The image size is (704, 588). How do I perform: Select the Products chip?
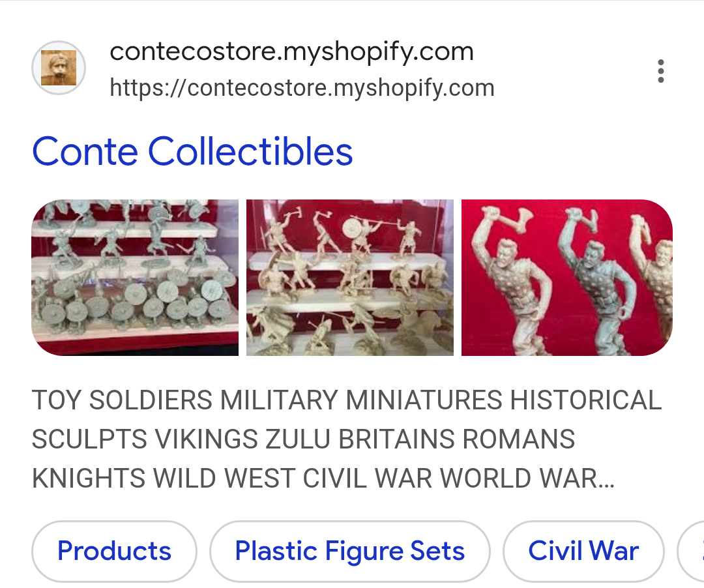[114, 551]
